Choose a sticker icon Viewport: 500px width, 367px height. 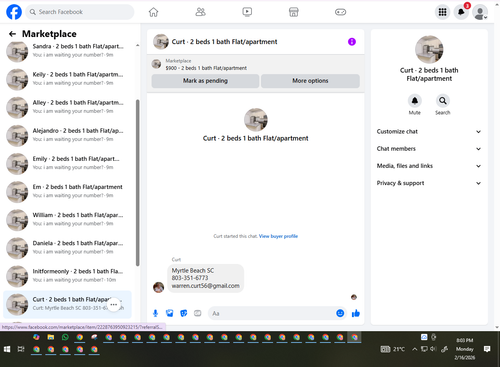(184, 313)
